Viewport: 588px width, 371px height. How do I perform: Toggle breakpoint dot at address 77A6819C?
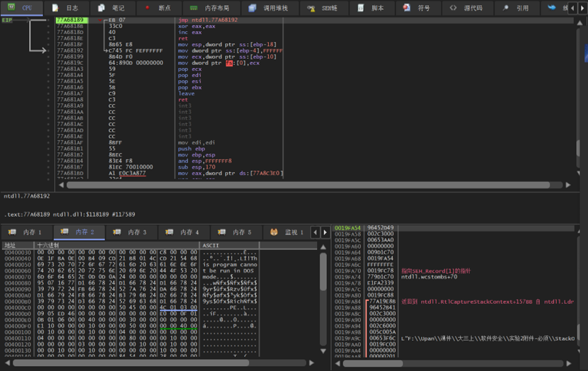pos(48,62)
